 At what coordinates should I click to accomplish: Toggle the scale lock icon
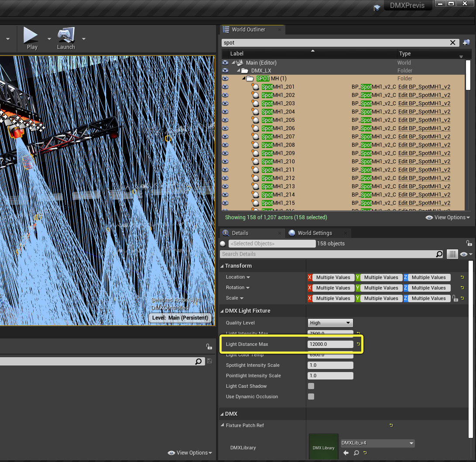[455, 299]
